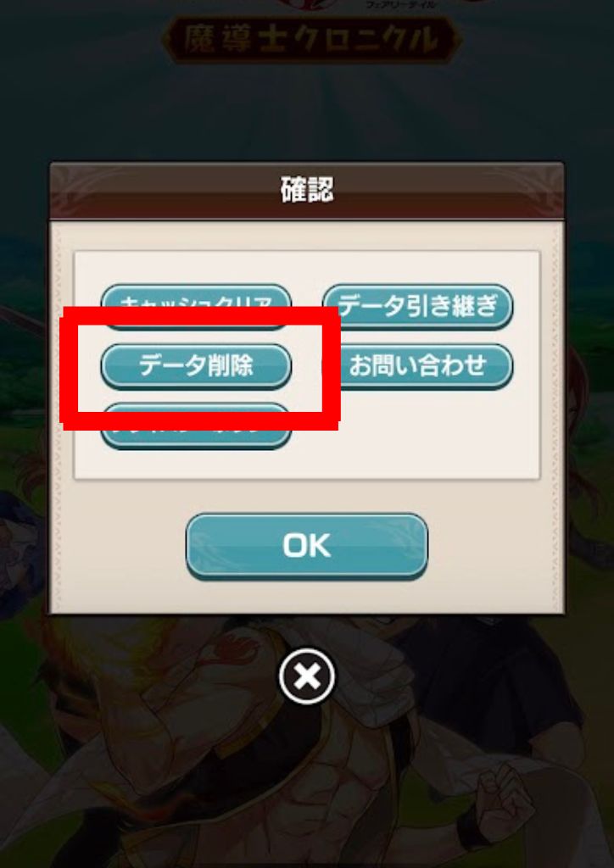Click the white X circle below the dialog

[307, 676]
